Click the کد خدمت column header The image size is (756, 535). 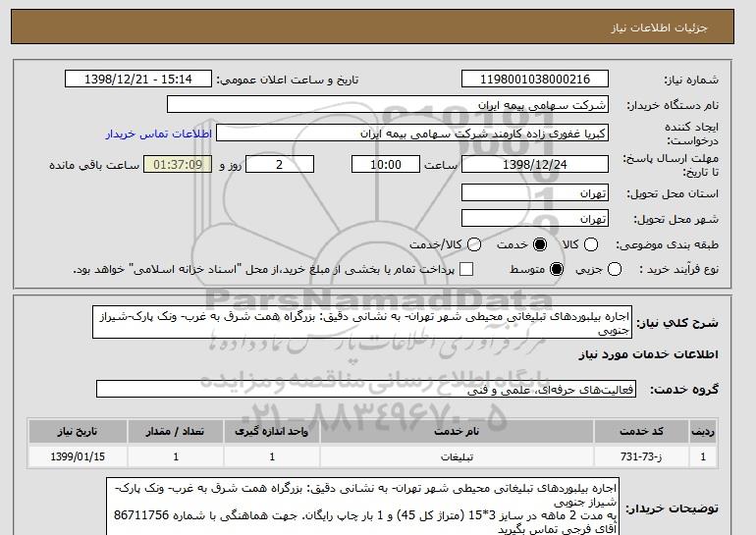click(x=641, y=431)
